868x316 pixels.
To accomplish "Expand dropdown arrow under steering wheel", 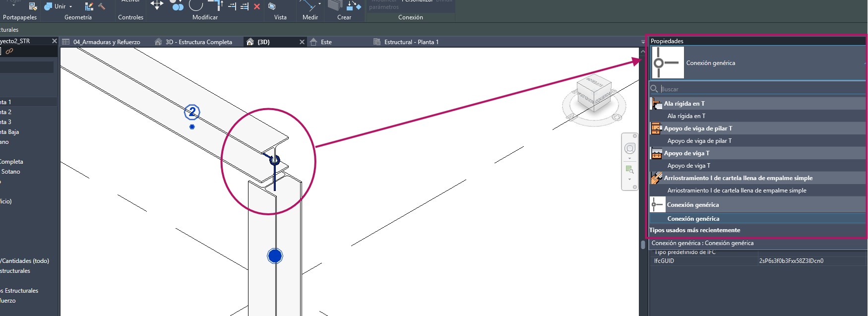I will pyautogui.click(x=629, y=159).
